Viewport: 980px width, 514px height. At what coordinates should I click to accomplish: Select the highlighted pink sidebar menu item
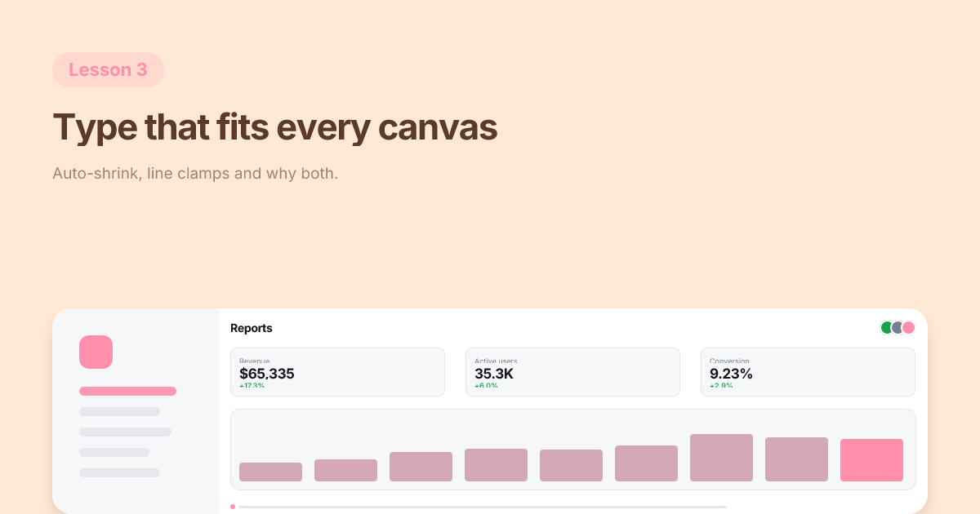(127, 392)
